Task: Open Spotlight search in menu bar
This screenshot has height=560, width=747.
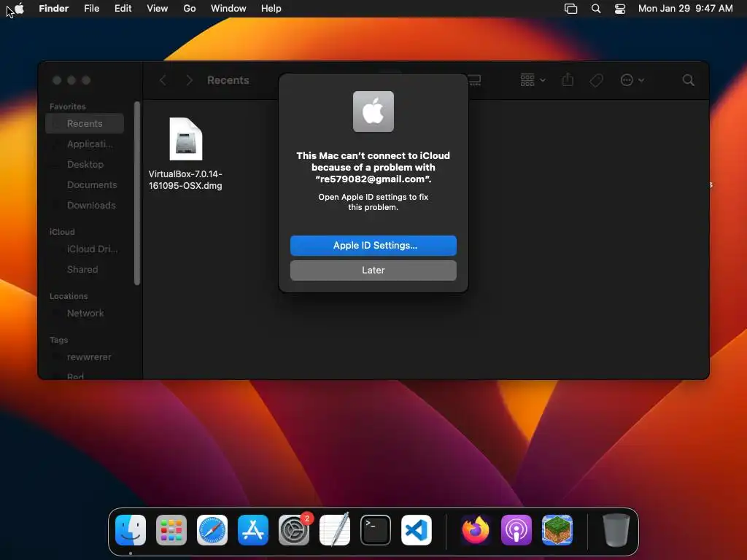Action: coord(595,9)
